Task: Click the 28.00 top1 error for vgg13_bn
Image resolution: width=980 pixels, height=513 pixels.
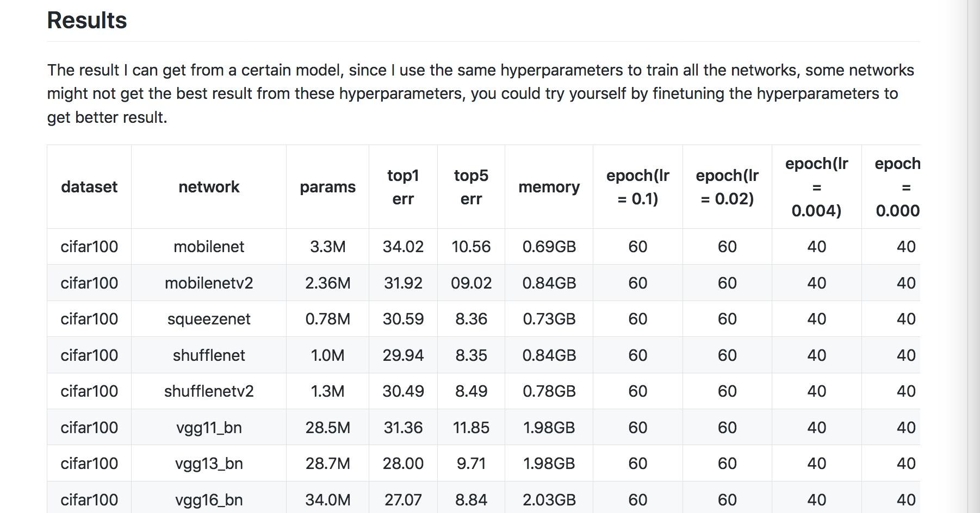Action: click(x=403, y=464)
